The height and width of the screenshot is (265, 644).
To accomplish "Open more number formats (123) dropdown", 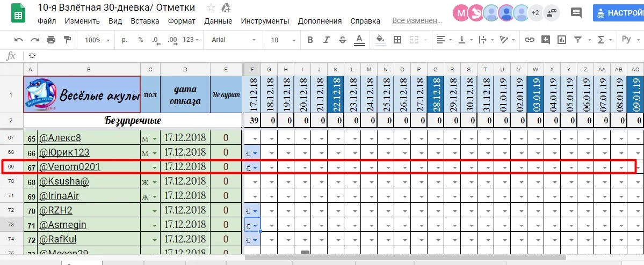I will tap(191, 40).
